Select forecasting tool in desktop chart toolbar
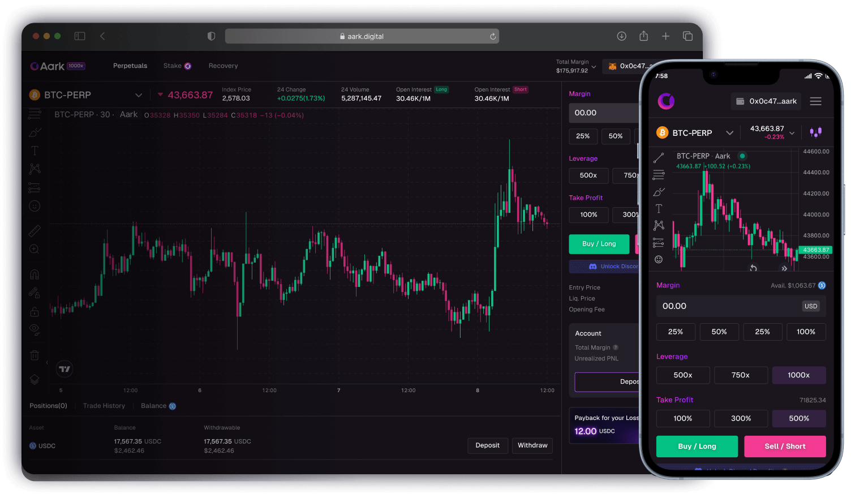Viewport: 868px width, 498px height. point(35,187)
